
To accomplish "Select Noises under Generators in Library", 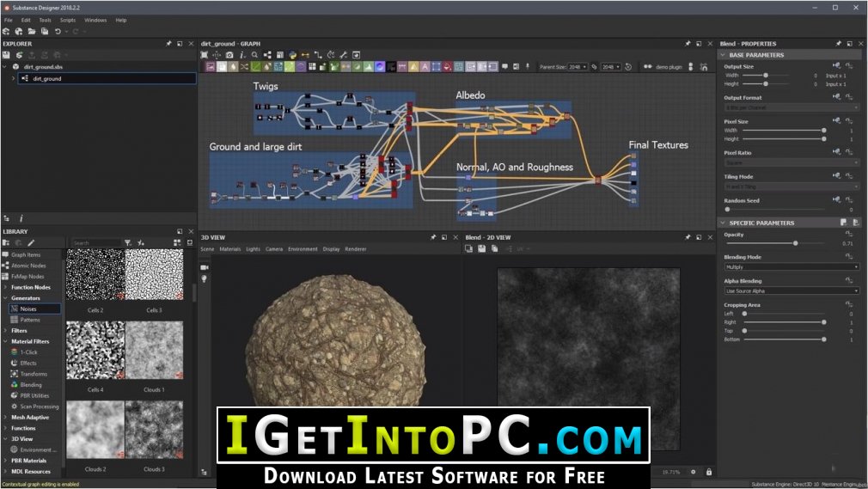I will (34, 309).
